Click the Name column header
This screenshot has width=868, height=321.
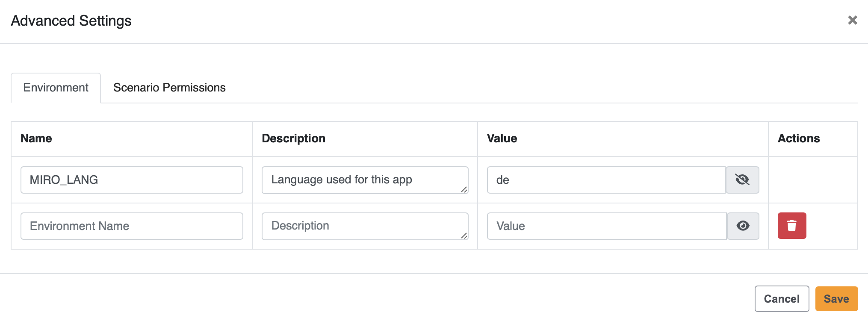(x=36, y=138)
